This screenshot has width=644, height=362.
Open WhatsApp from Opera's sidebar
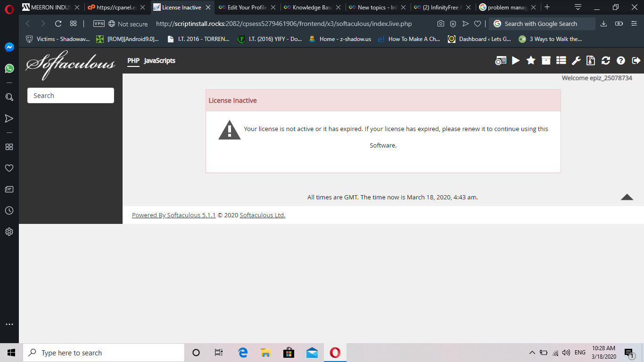pos(9,68)
